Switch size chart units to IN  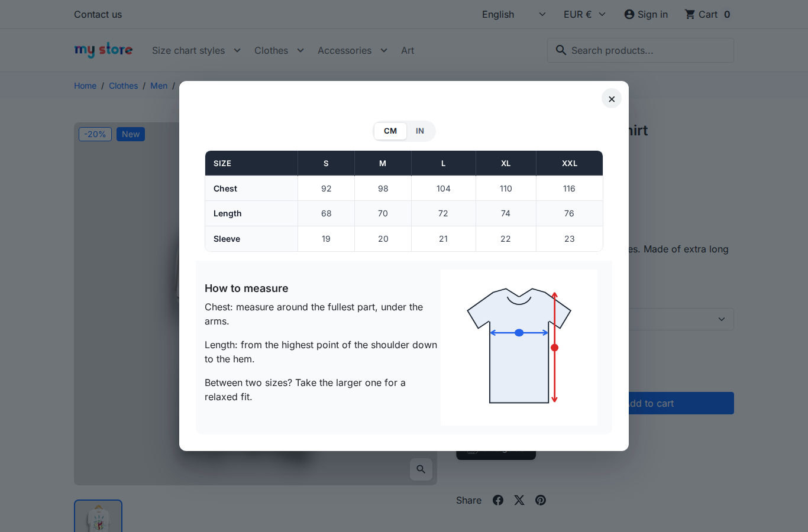(x=420, y=131)
